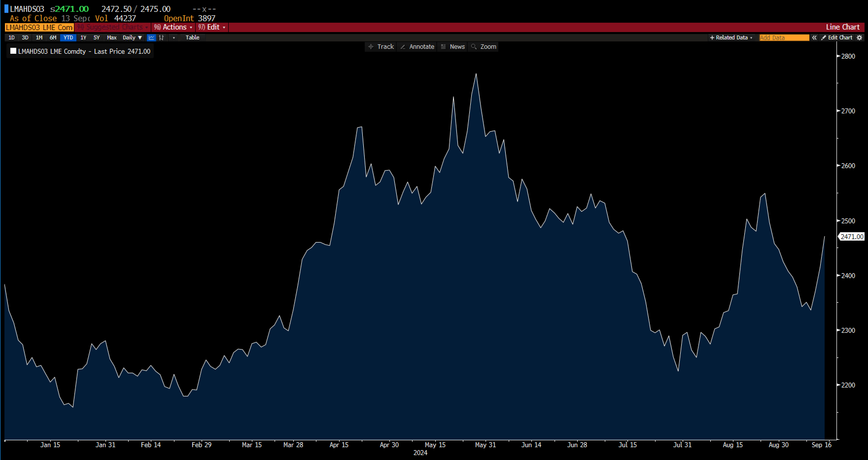The image size is (868, 460).
Task: Open the 97) Edit menu
Action: click(212, 27)
